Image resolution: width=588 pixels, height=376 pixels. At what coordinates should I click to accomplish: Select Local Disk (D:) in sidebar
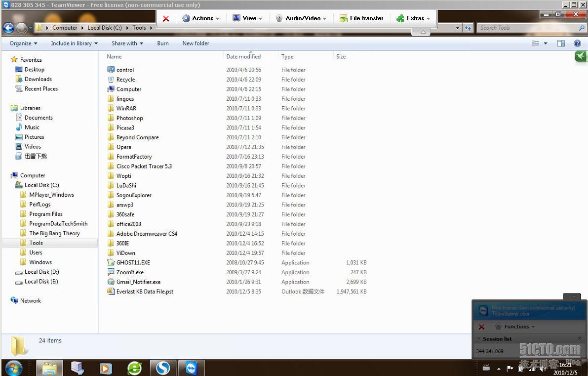pos(37,272)
